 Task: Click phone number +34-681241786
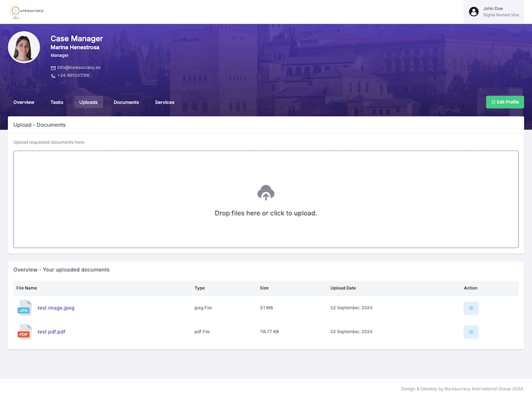73,76
